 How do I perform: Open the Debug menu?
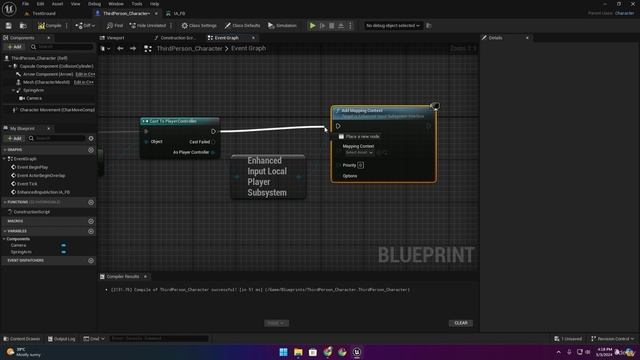(x=94, y=4)
